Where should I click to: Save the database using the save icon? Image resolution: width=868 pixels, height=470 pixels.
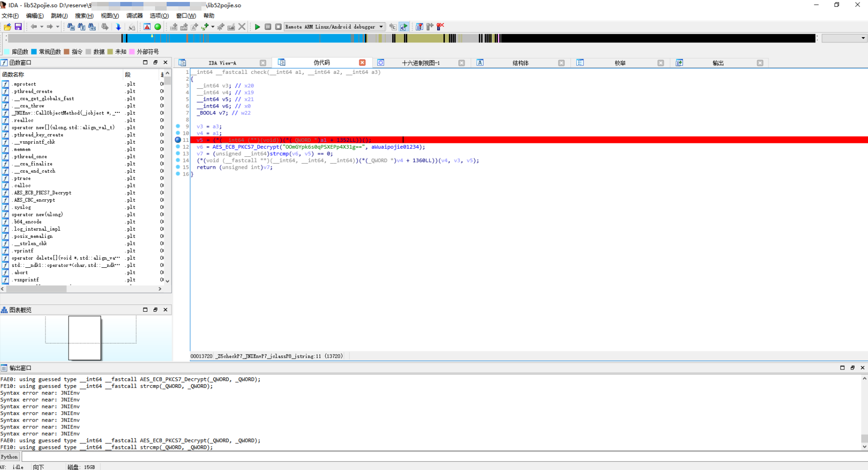(18, 27)
